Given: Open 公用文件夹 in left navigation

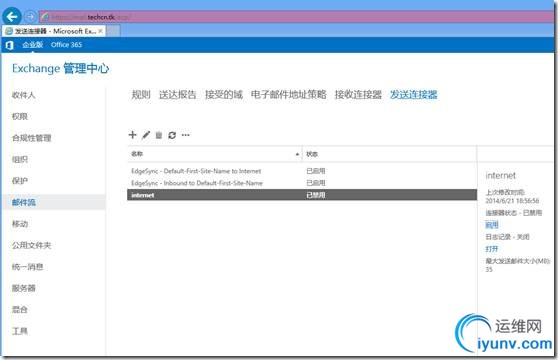Looking at the screenshot, I should click(x=32, y=245).
